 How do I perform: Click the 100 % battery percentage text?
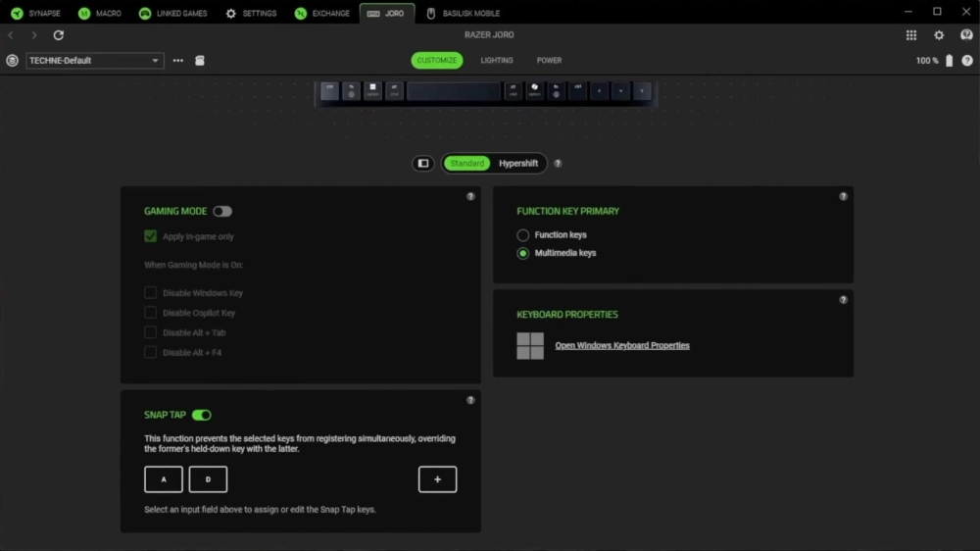tap(927, 61)
